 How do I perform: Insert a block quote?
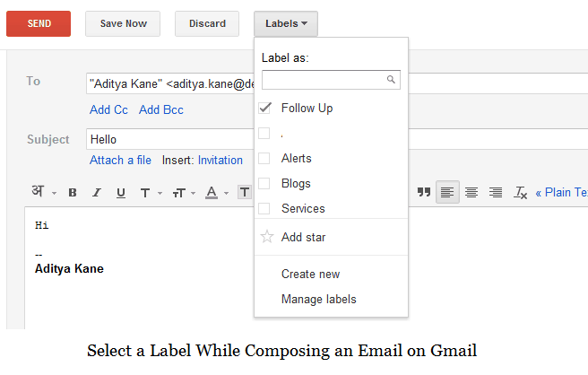click(x=423, y=192)
